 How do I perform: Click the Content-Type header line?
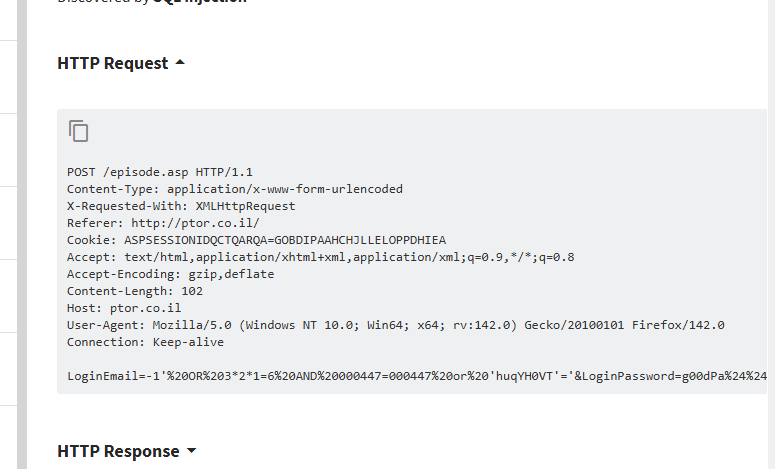[x=235, y=189]
